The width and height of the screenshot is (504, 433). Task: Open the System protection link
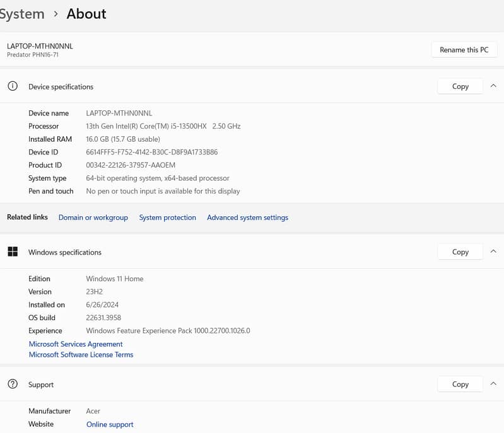tap(167, 217)
